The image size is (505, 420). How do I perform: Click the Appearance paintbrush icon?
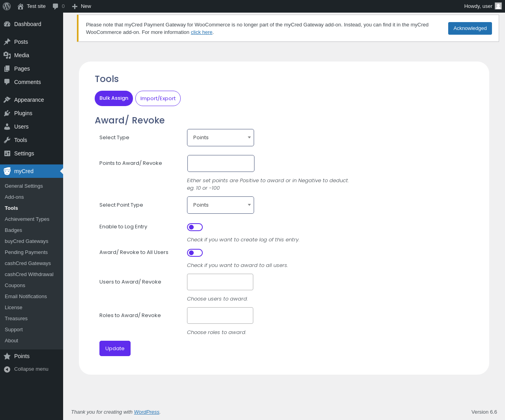coord(7,100)
